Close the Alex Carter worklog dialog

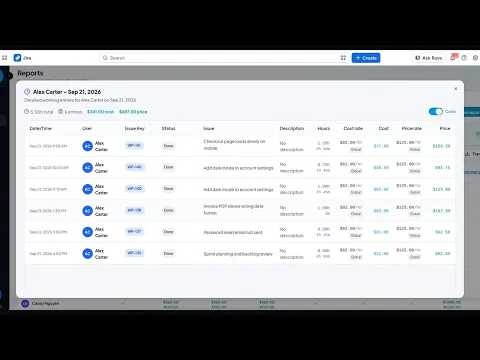[x=455, y=88]
